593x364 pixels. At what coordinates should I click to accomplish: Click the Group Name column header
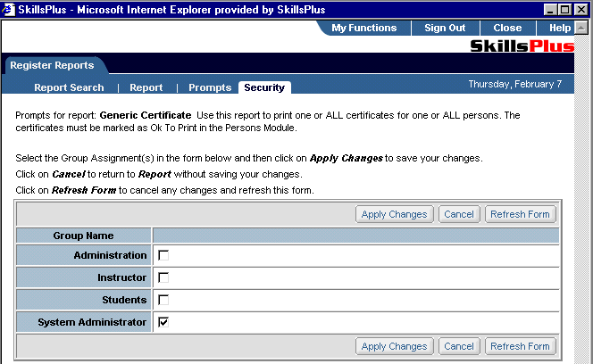click(83, 236)
